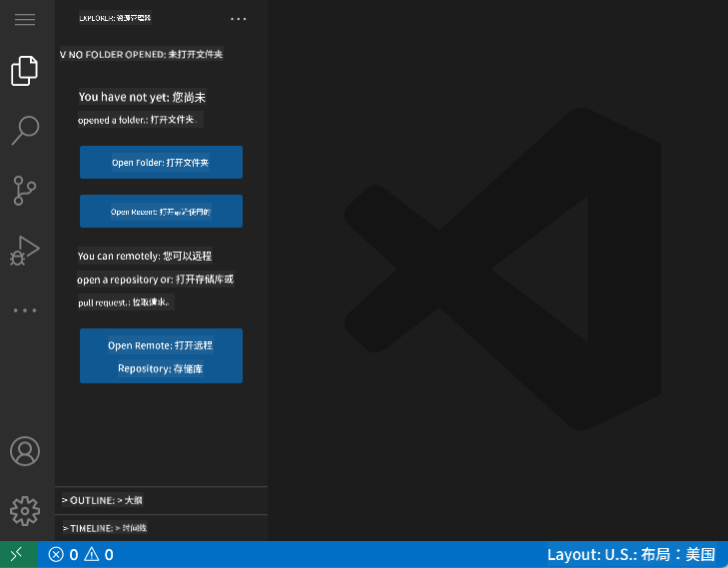728x568 pixels.
Task: Click the errors count in status bar
Action: point(63,554)
